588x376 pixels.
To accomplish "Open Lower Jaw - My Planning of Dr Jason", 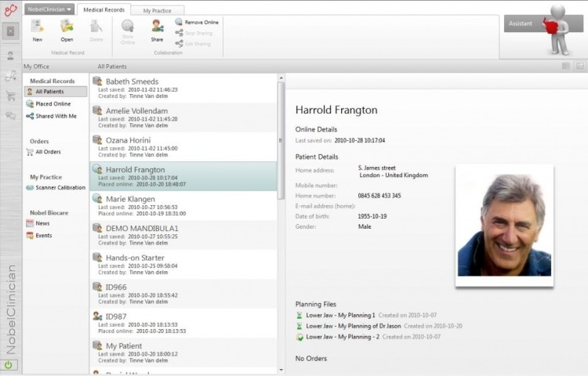I will point(354,326).
